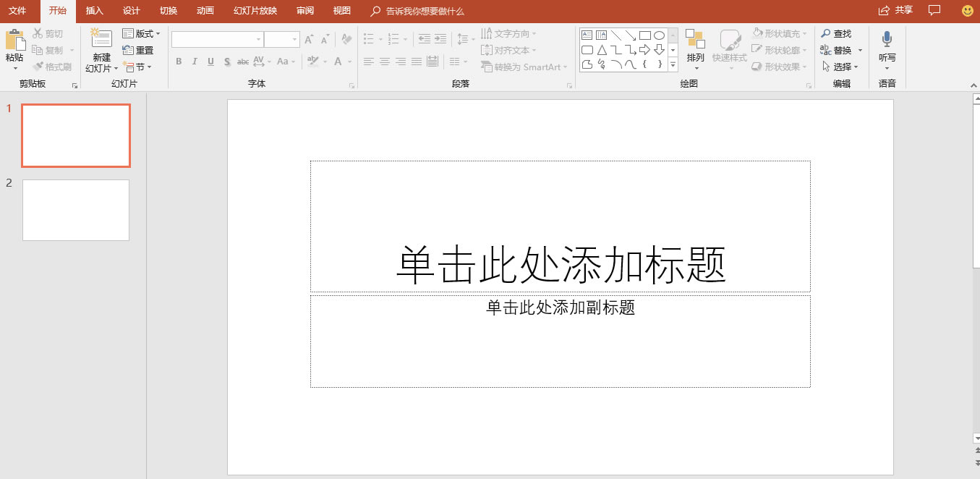This screenshot has width=980, height=479.
Task: Open the 幻灯片放映 (Slide Show) tab
Action: click(254, 11)
